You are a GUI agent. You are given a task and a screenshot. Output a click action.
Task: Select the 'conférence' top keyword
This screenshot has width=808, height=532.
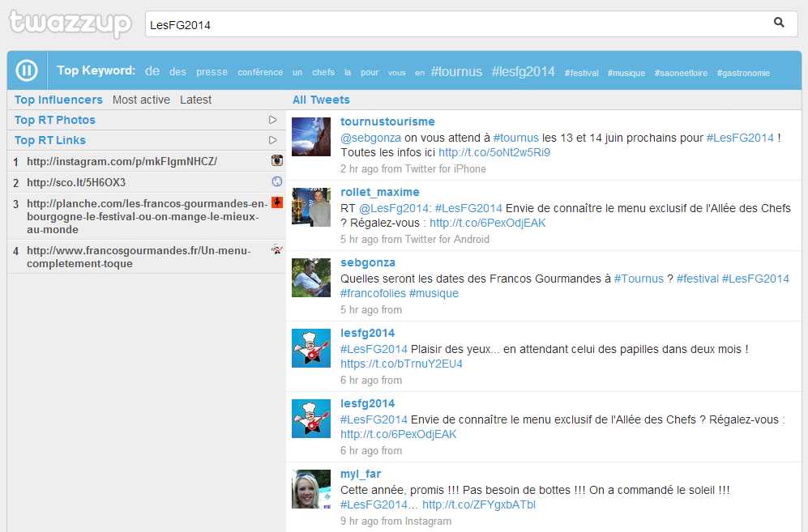tap(260, 72)
